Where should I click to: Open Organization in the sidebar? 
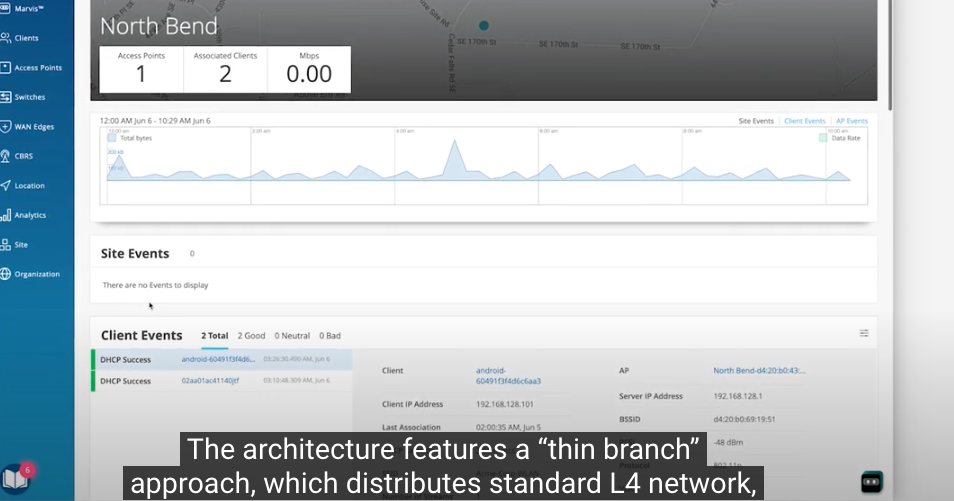click(x=6, y=274)
